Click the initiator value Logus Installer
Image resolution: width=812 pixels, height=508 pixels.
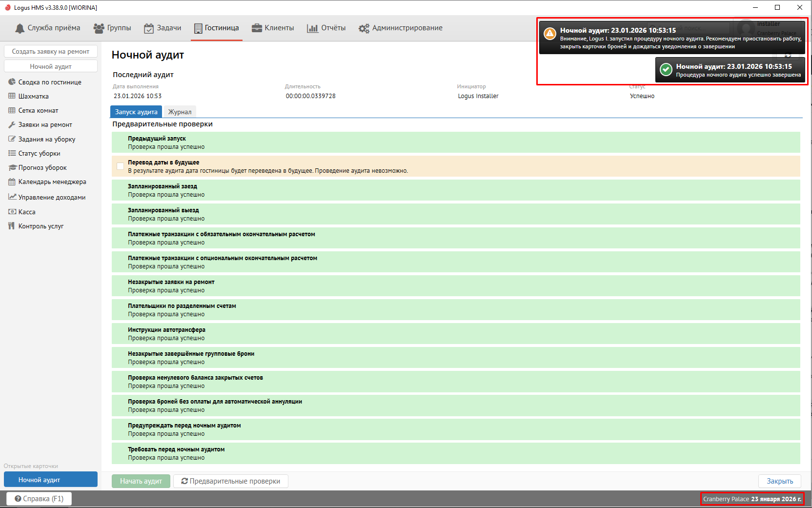pyautogui.click(x=478, y=96)
